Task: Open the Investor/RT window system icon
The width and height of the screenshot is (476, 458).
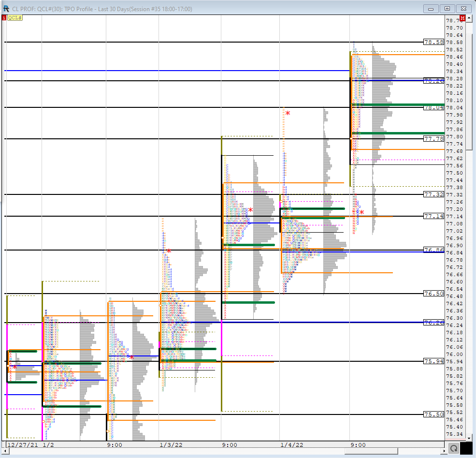Action: point(6,9)
